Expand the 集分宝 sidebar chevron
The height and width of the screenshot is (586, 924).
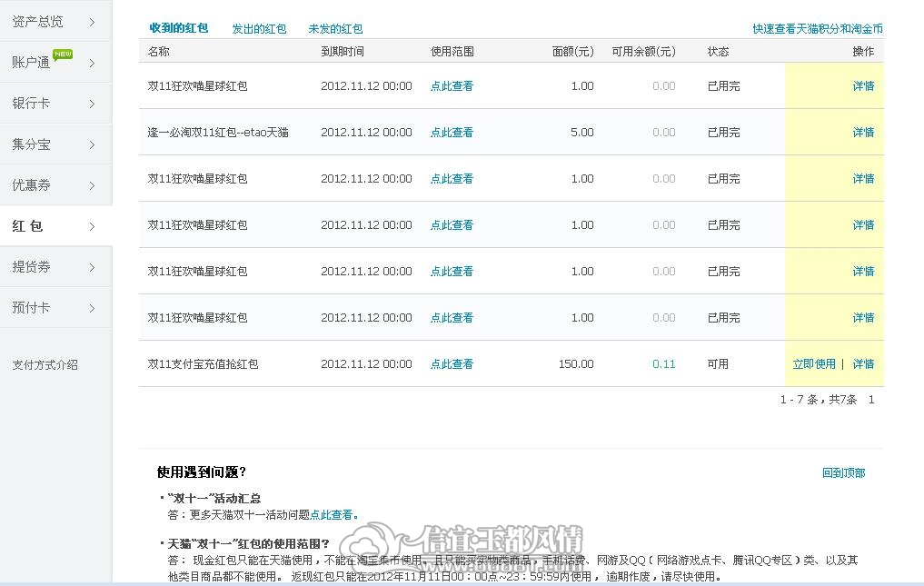click(92, 144)
